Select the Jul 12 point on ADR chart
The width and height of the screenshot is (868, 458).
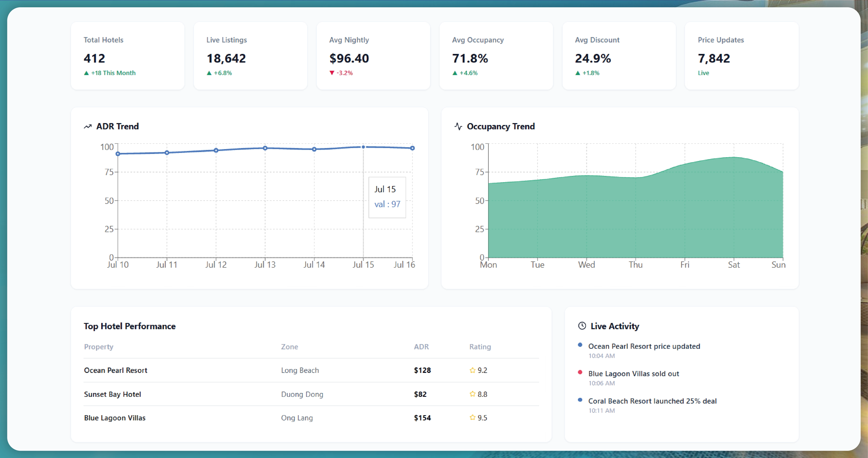tap(216, 150)
